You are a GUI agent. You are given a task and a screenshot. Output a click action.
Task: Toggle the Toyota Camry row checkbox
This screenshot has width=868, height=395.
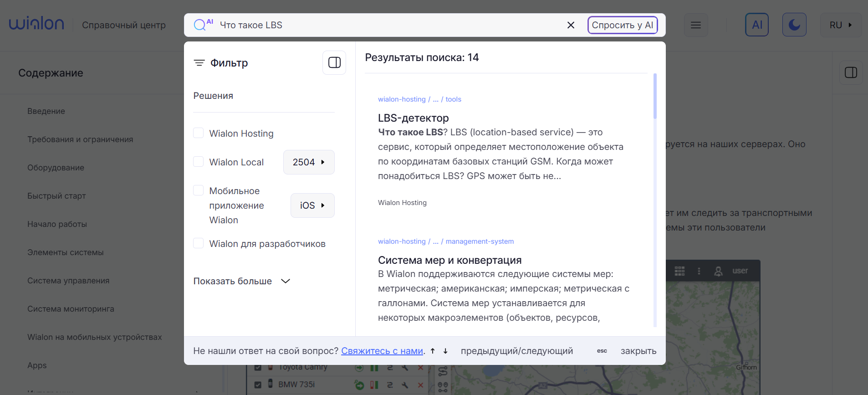click(258, 367)
